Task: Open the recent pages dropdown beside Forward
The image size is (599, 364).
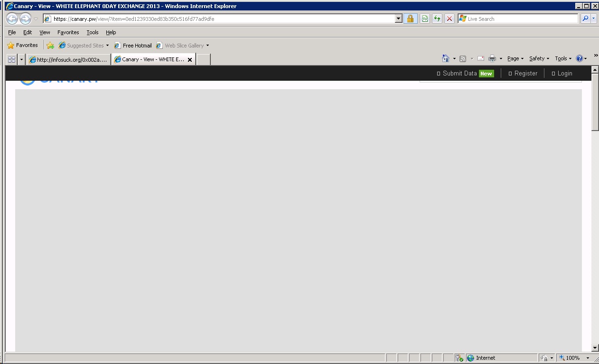Action: pos(36,19)
